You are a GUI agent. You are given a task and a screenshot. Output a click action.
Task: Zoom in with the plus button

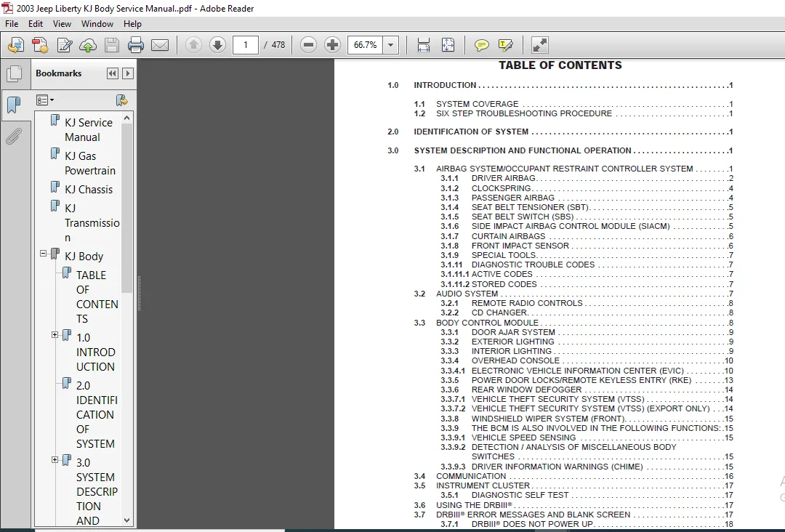point(332,45)
